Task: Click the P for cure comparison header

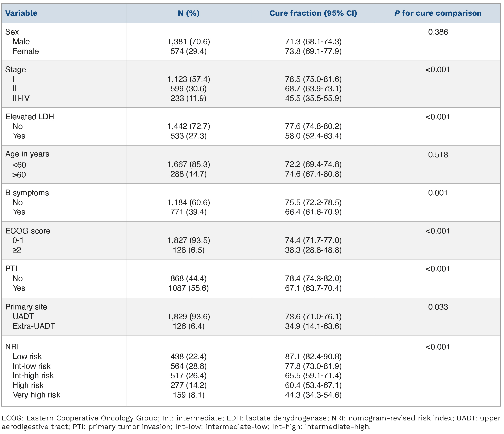Action: [x=438, y=13]
